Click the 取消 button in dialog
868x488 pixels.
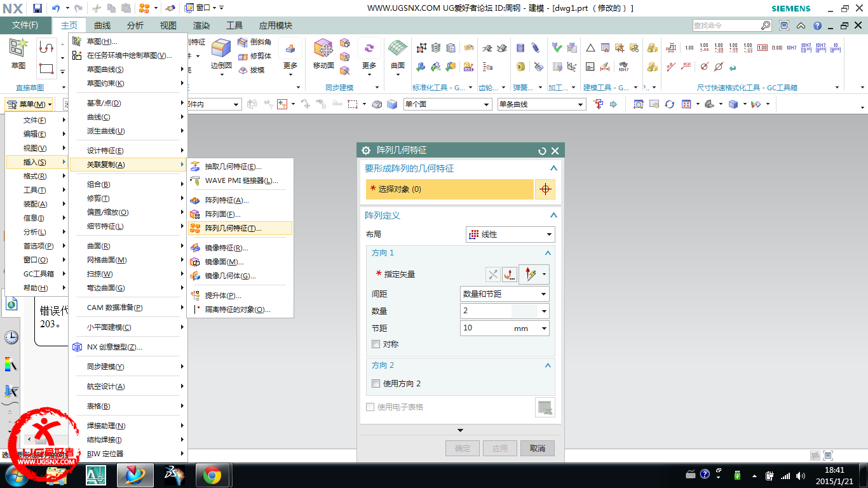[x=538, y=448]
